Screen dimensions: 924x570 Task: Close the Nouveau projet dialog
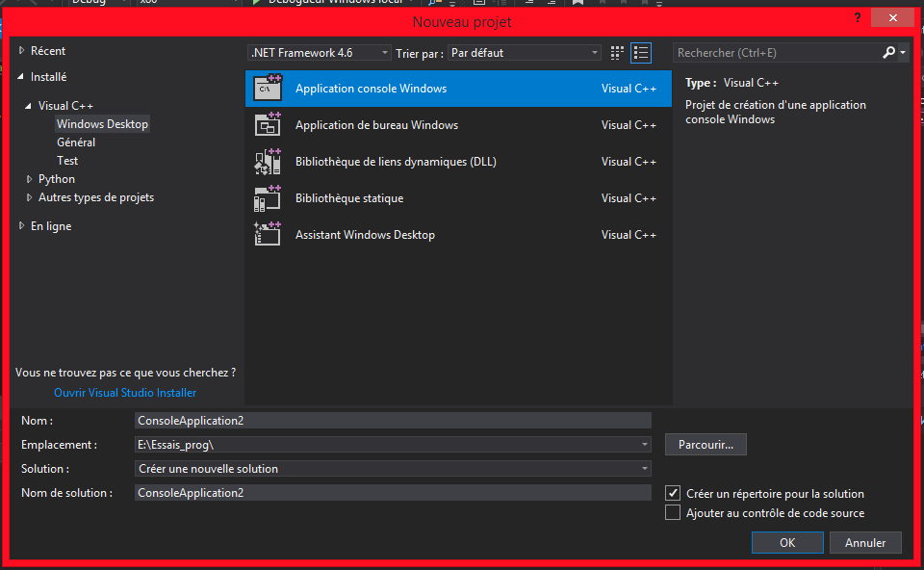point(893,18)
